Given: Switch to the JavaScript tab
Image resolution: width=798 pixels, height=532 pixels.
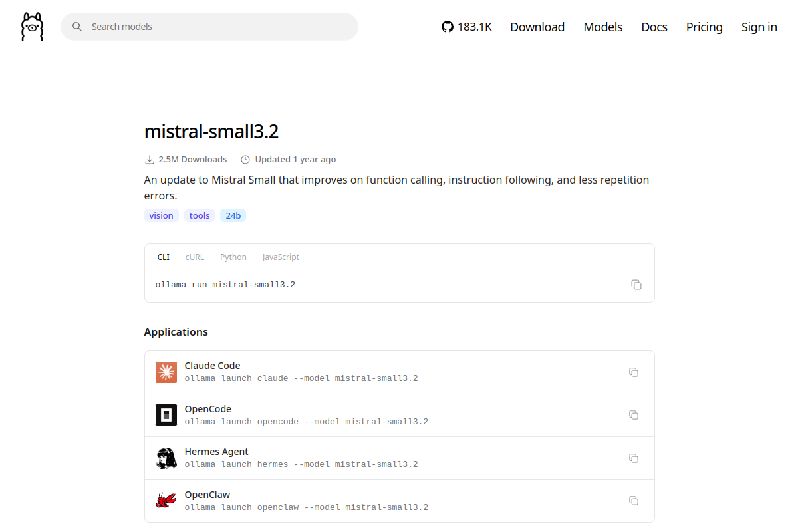Looking at the screenshot, I should pos(281,257).
